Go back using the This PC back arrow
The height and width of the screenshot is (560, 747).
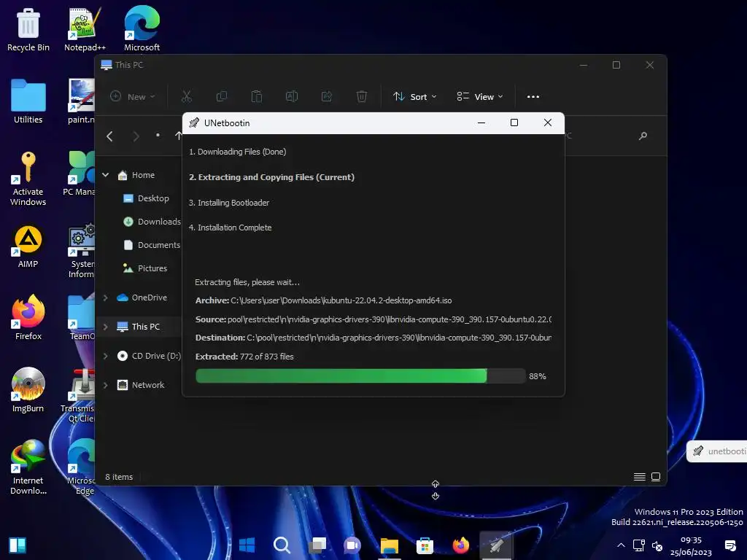click(x=109, y=136)
